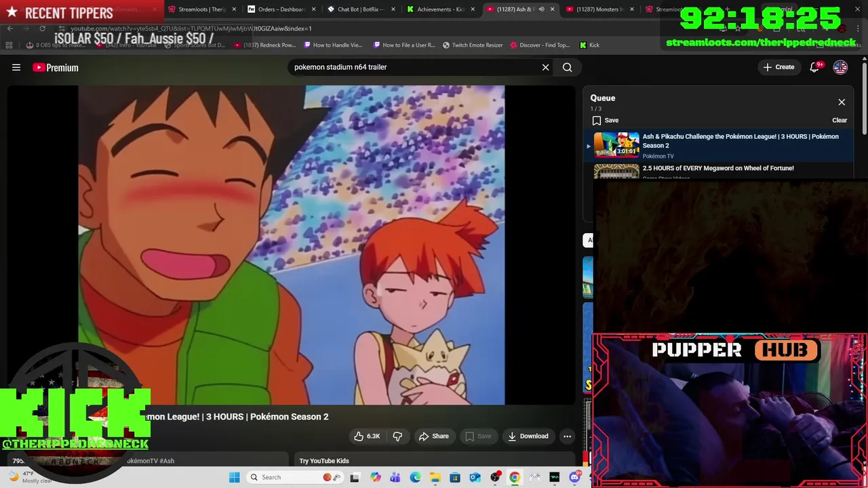
Task: Click the Chrome address bar URL
Action: [x=191, y=28]
